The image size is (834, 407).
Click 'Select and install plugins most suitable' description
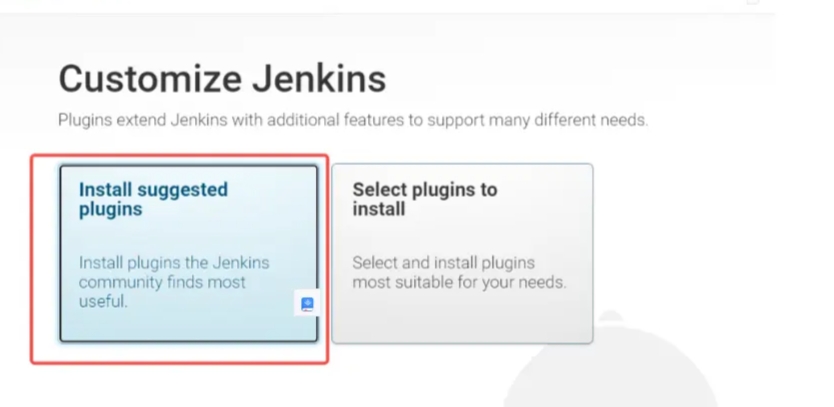[459, 272]
